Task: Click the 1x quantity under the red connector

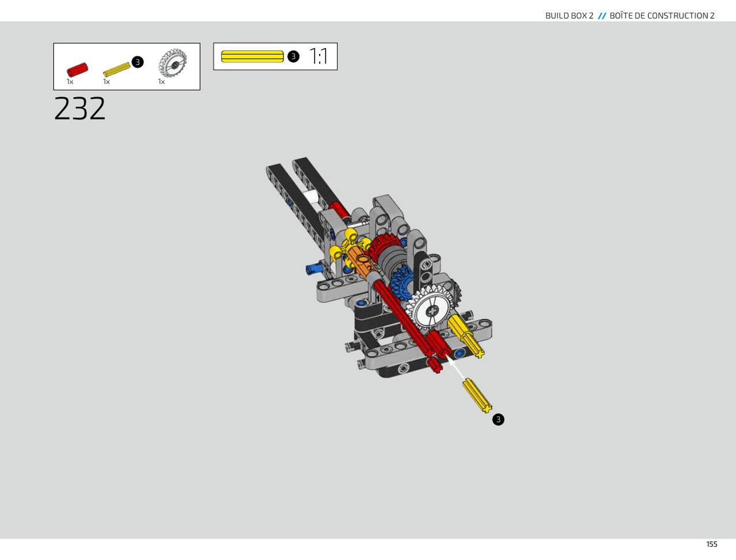Action: click(x=70, y=82)
